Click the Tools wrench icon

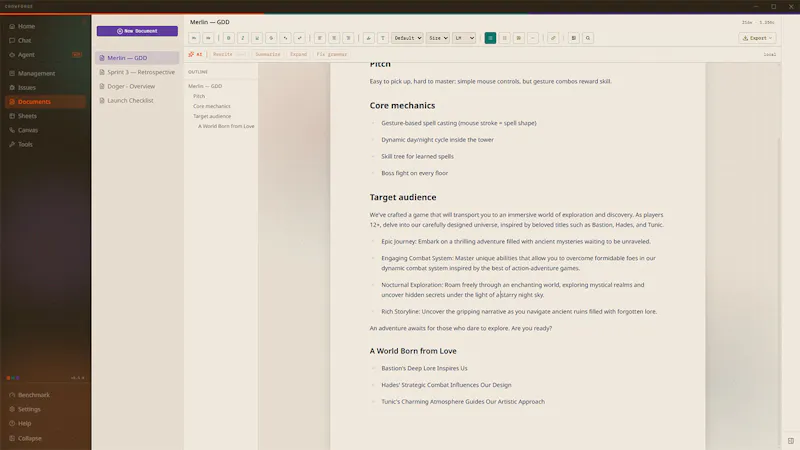click(12, 144)
